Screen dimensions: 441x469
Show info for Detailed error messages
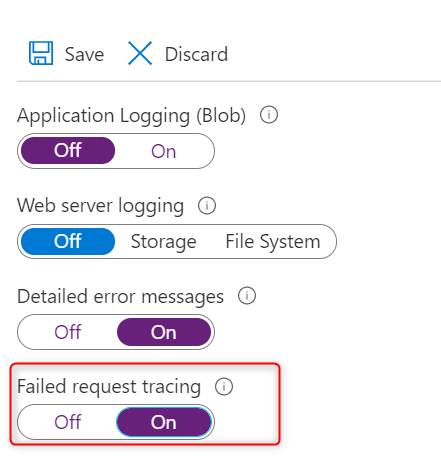point(247,296)
